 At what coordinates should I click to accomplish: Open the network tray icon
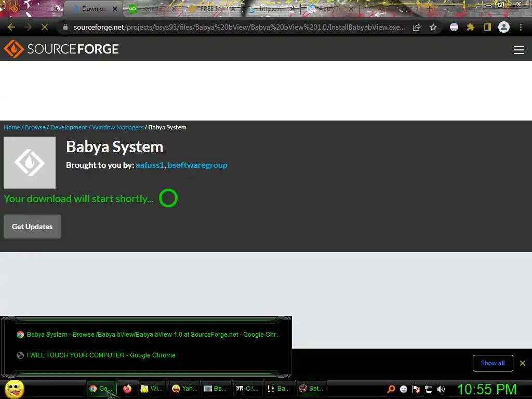(x=429, y=389)
